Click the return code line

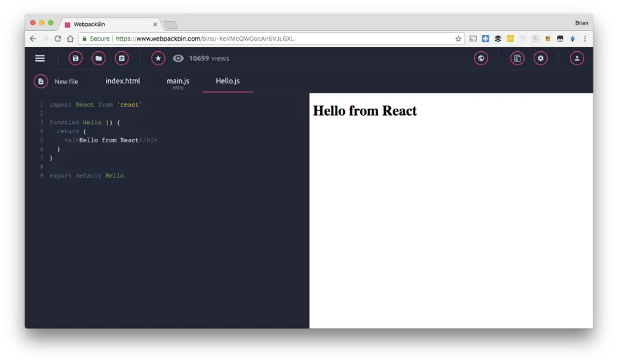[72, 131]
